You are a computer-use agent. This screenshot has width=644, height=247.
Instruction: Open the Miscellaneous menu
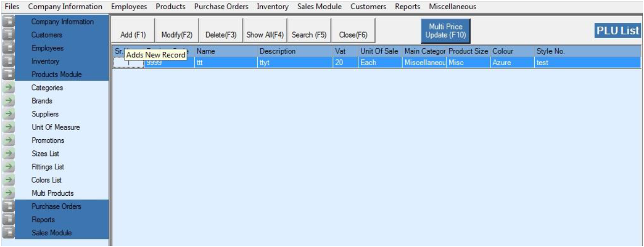[452, 7]
